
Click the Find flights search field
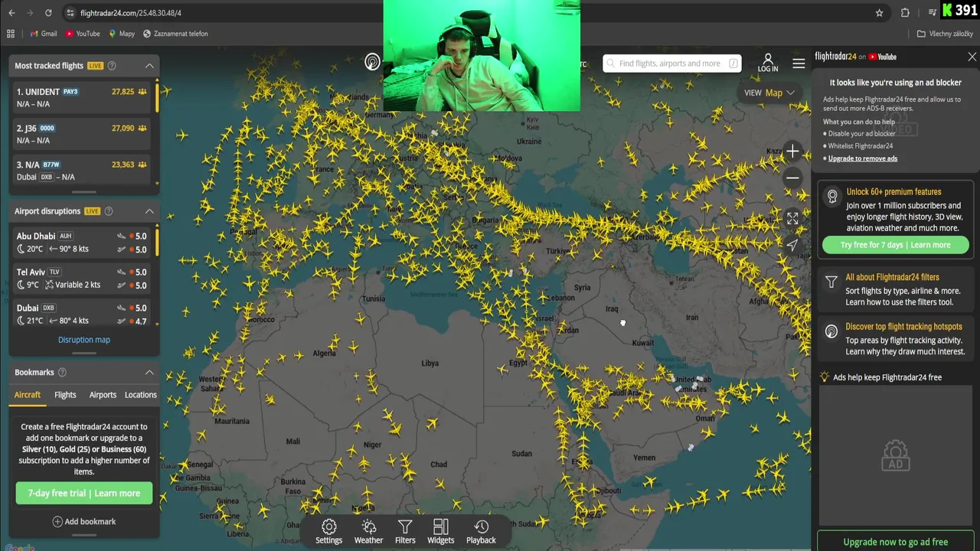click(x=671, y=64)
